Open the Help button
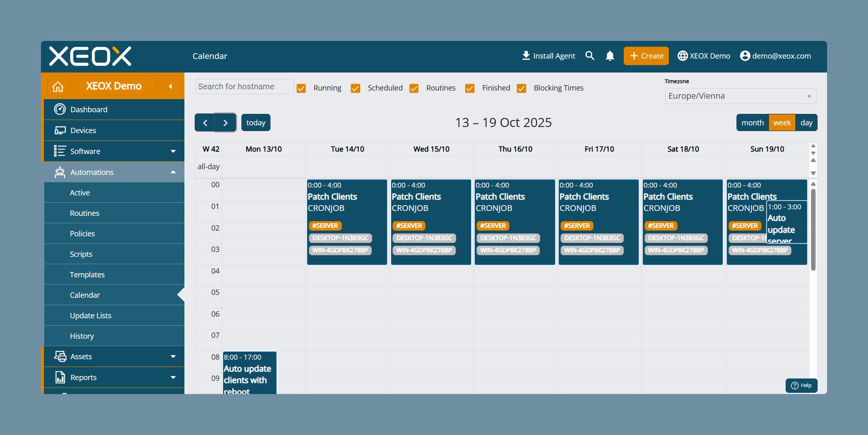The width and height of the screenshot is (868, 435). [x=801, y=385]
